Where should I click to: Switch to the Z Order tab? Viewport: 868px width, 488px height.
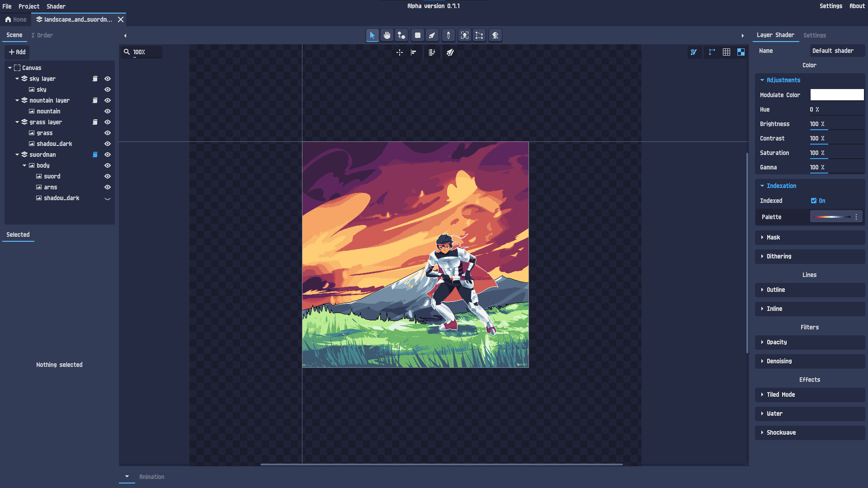42,35
